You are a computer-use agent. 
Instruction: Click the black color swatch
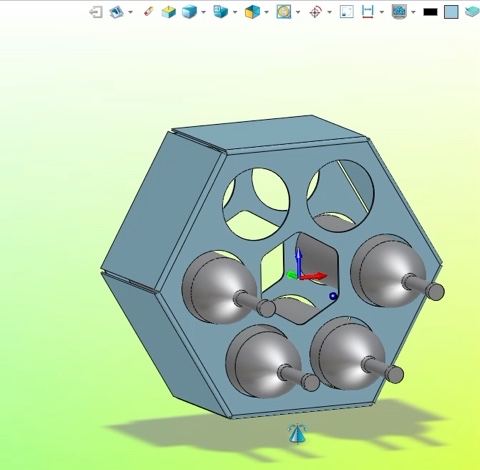430,12
